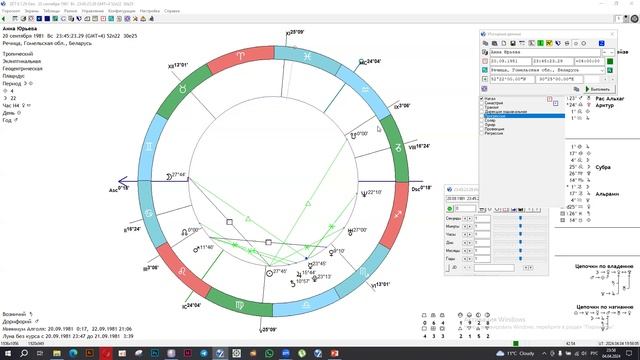The height and width of the screenshot is (360, 640).
Task: Toggle the Натал checkbox
Action: [x=482, y=98]
